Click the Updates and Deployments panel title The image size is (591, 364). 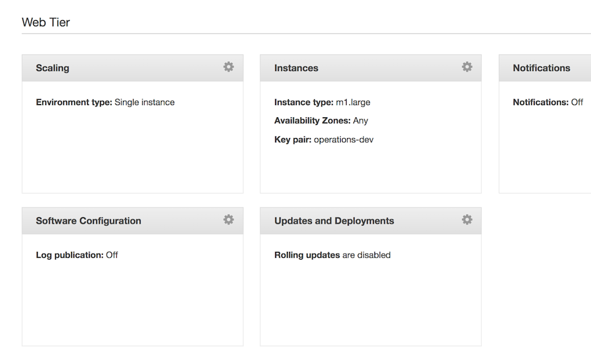[x=334, y=221]
